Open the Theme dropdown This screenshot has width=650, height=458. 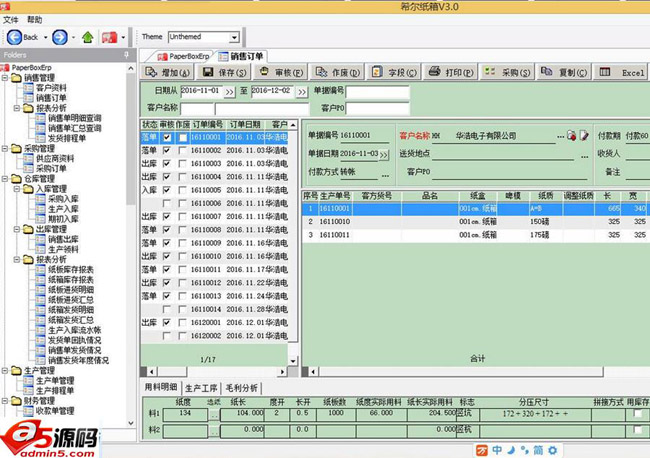pos(234,37)
